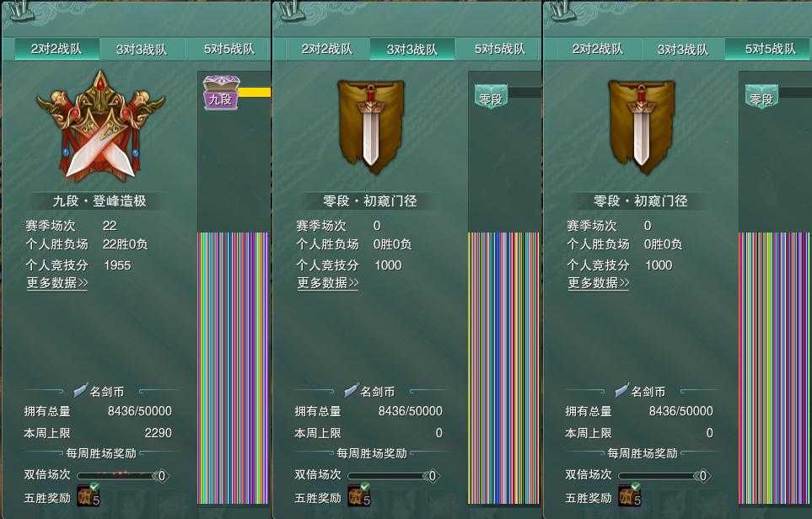The width and height of the screenshot is (812, 519).
Task: Open 更多数据 link in the left panel
Action: (x=57, y=283)
